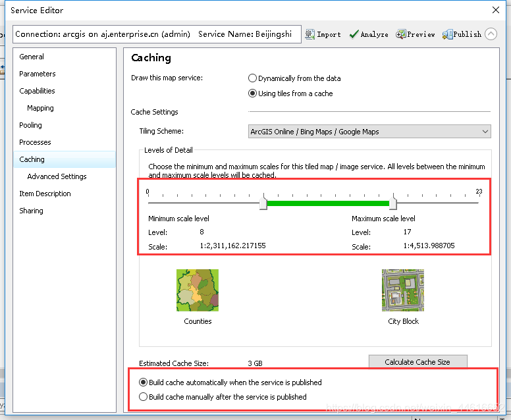Screen dimensions: 511x420
Task: Choose Build cache manually after publishing
Action: [x=223, y=397]
